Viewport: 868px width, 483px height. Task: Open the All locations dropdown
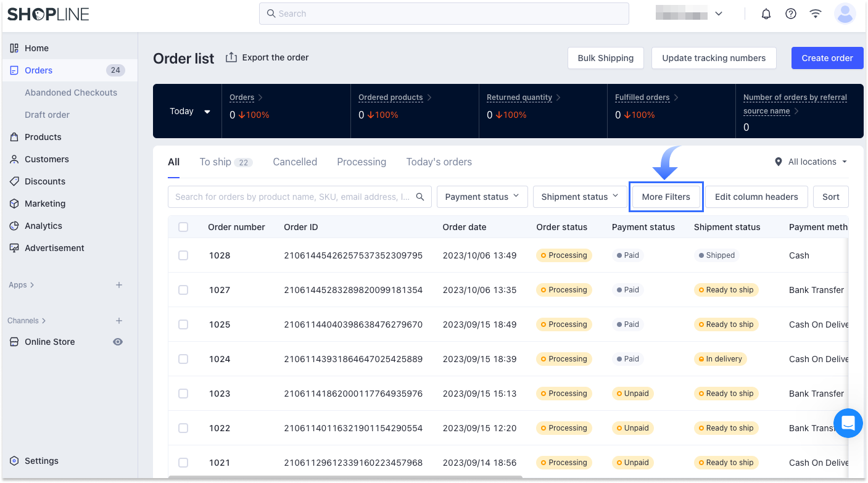click(811, 162)
